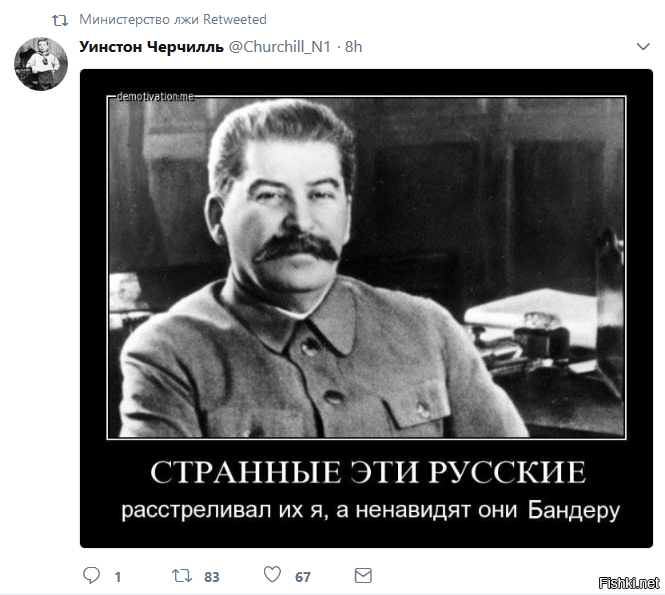Open the Уинстон Черчилль profile avatar
This screenshot has width=665, height=595.
coord(41,64)
